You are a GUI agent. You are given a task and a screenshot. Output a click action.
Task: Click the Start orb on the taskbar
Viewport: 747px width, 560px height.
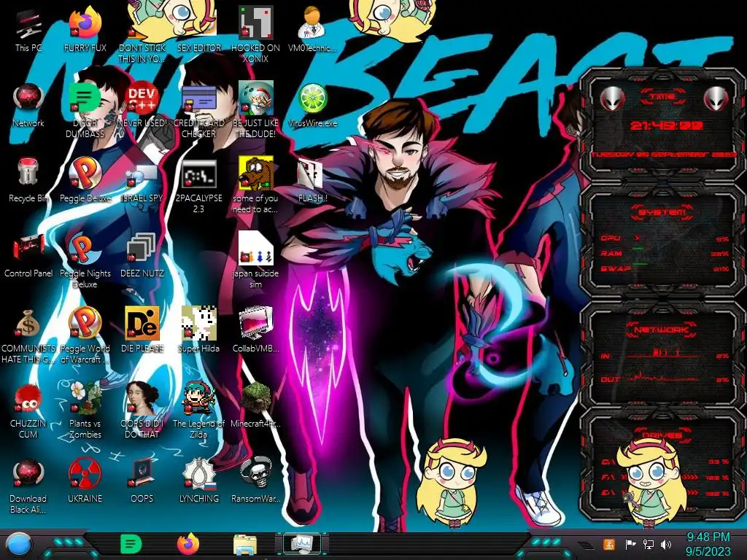click(x=19, y=545)
